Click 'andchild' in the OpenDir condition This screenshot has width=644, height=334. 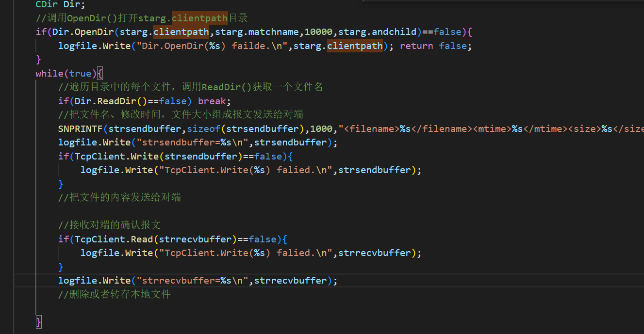point(394,32)
